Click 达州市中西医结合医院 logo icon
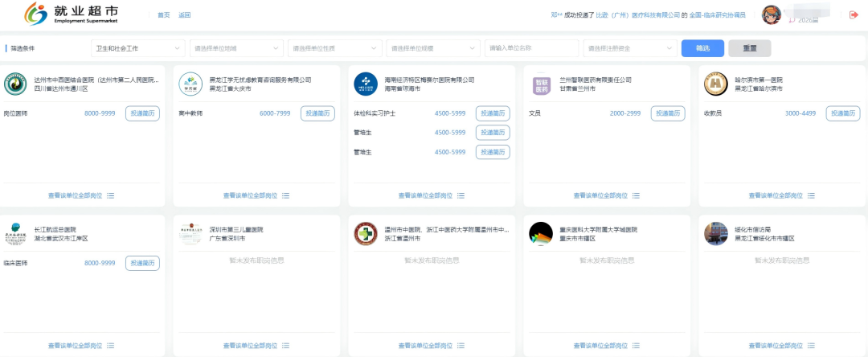The width and height of the screenshot is (868, 357). pyautogui.click(x=15, y=84)
